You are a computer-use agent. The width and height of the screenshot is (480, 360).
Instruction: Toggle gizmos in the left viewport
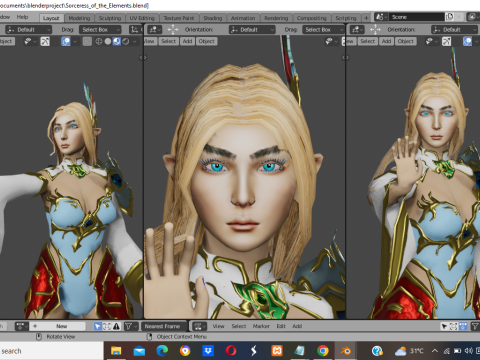45,41
